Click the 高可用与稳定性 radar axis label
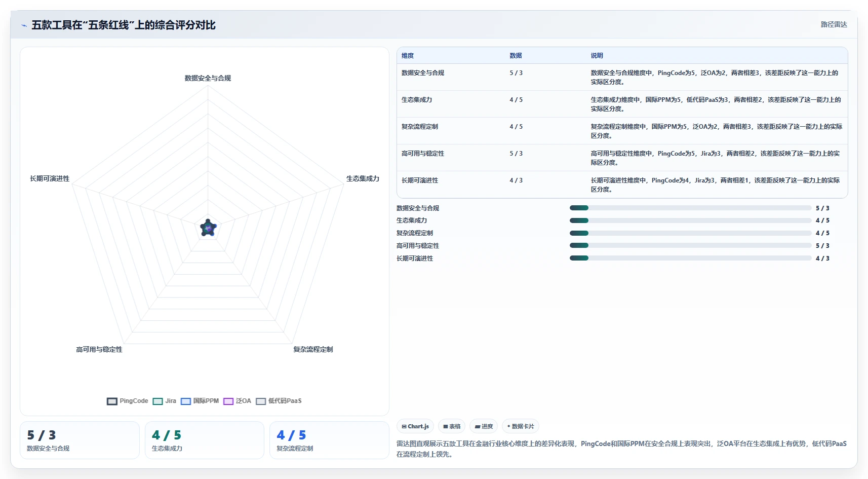This screenshot has height=479, width=868. click(x=99, y=349)
